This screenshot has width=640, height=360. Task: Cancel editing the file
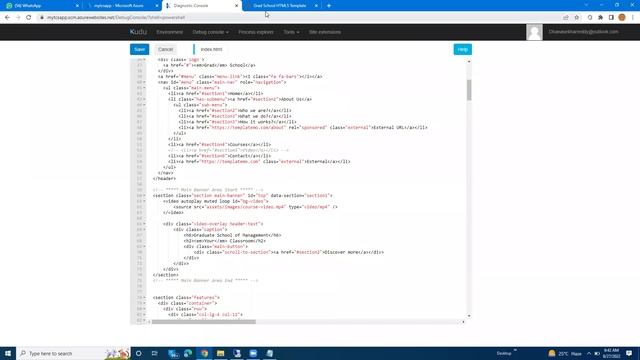pyautogui.click(x=165, y=49)
